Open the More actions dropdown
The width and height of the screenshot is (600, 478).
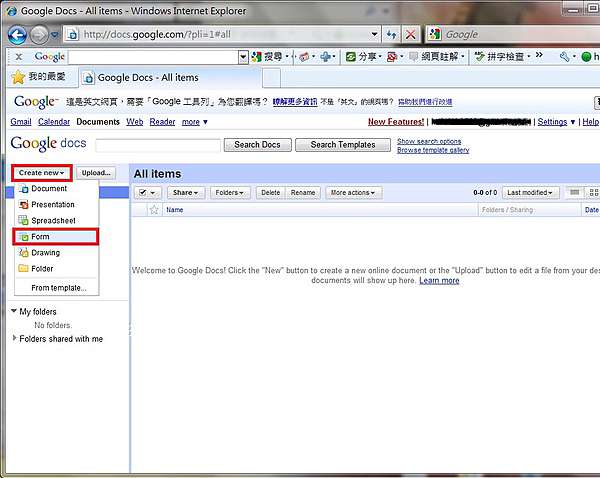pos(353,193)
